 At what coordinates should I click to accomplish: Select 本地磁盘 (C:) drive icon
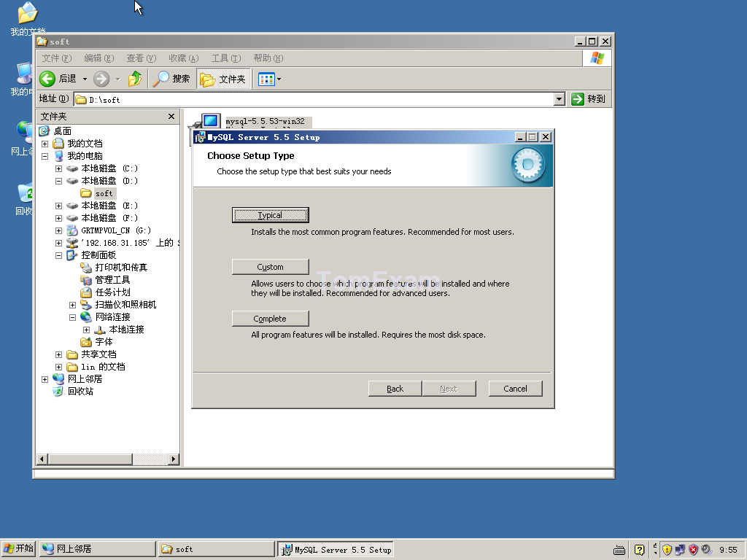(72, 168)
